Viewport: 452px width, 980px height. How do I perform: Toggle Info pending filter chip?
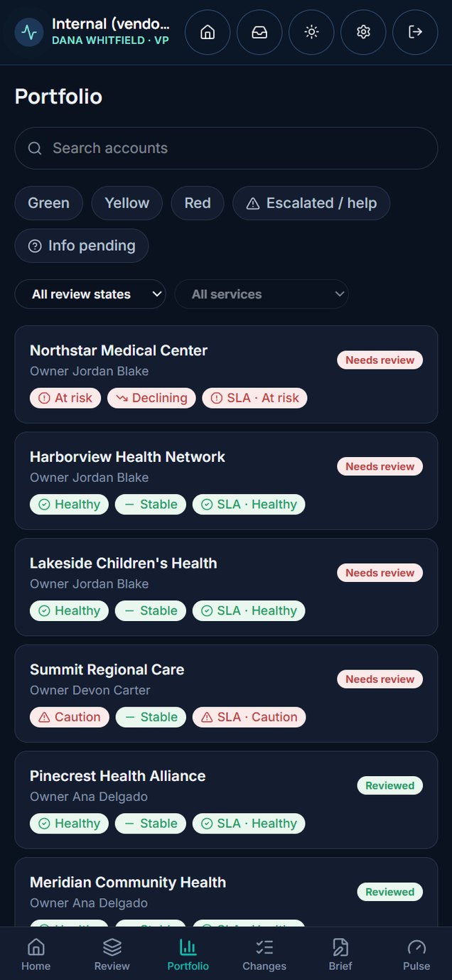[x=82, y=246]
